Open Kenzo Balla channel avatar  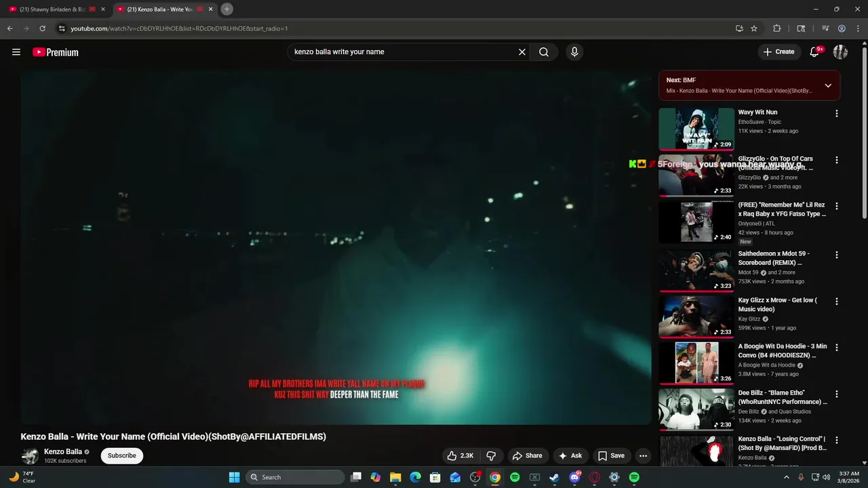30,455
